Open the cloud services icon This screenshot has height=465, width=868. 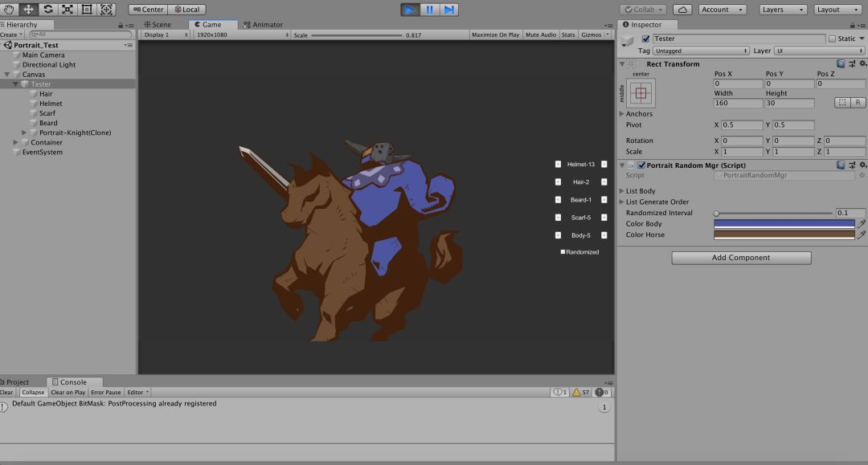682,10
